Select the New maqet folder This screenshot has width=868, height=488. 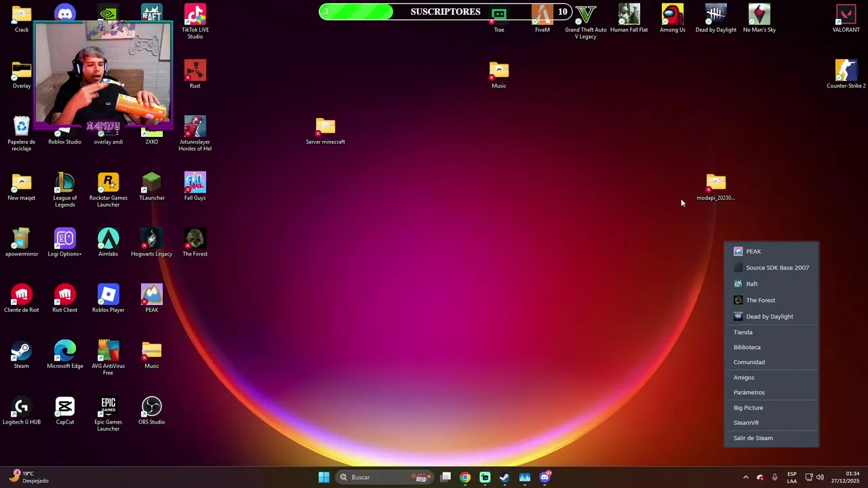click(x=22, y=186)
